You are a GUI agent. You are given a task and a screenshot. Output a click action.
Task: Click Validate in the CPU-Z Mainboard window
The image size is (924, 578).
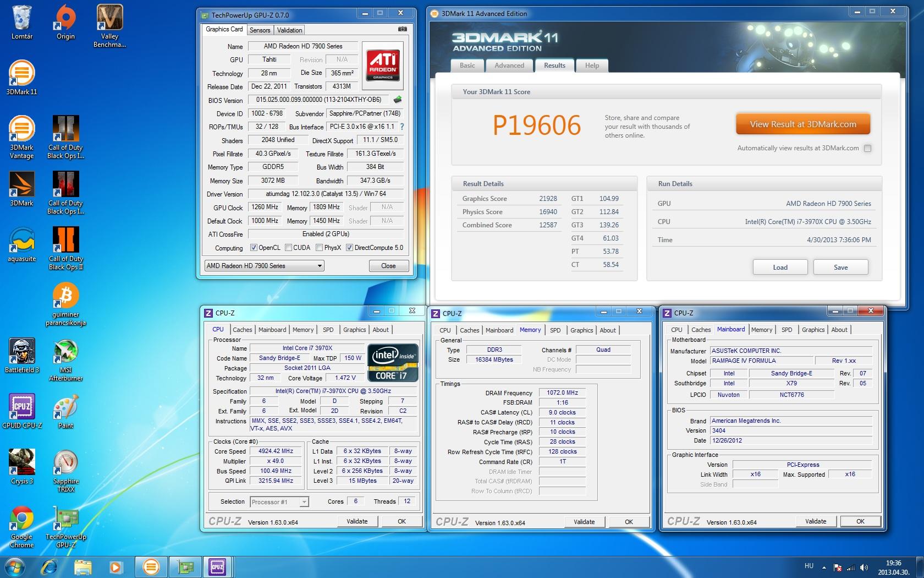click(x=816, y=521)
